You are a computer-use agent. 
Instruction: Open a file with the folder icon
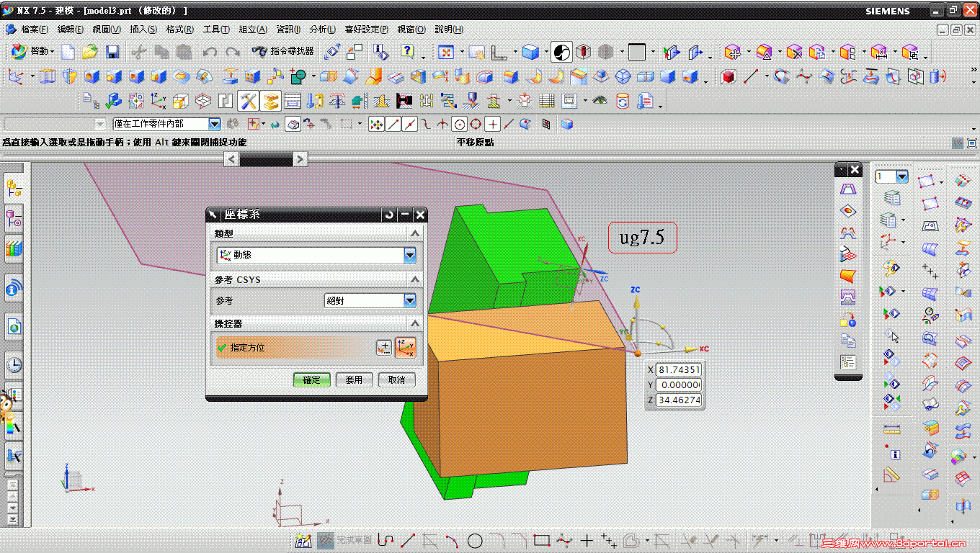(x=90, y=52)
